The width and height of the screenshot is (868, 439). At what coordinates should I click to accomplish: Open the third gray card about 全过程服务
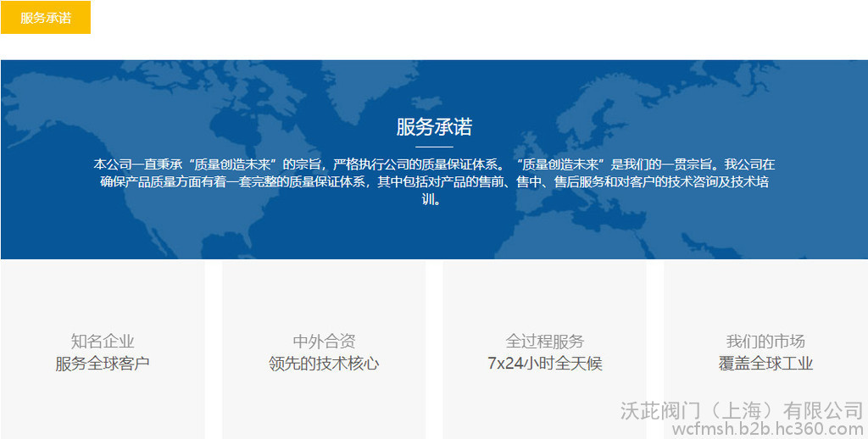pyautogui.click(x=545, y=297)
